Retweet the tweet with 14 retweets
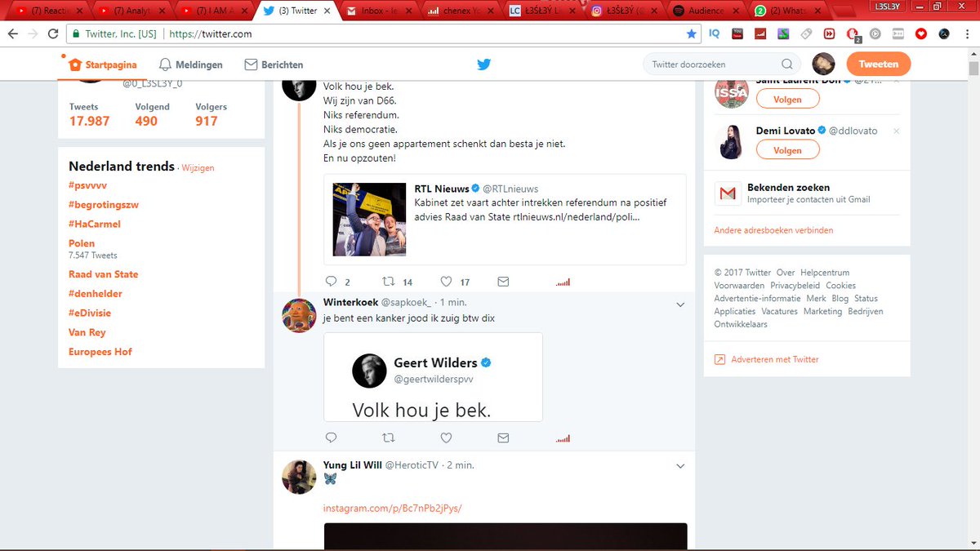 (x=387, y=282)
